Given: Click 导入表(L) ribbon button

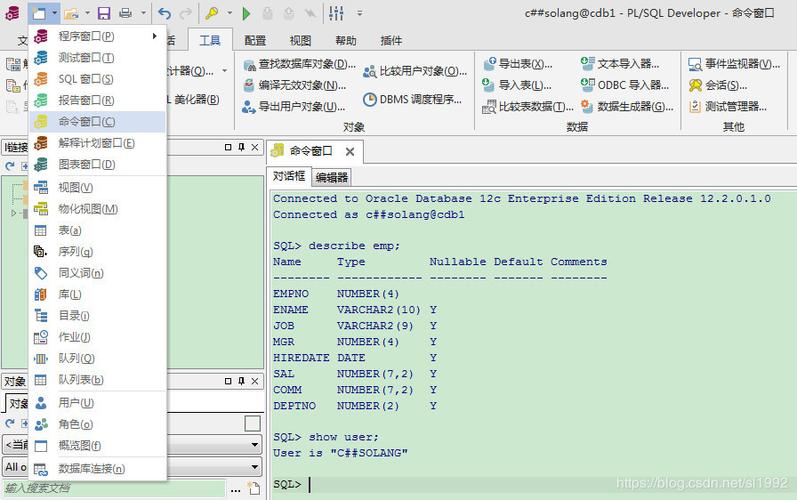Looking at the screenshot, I should 517,85.
